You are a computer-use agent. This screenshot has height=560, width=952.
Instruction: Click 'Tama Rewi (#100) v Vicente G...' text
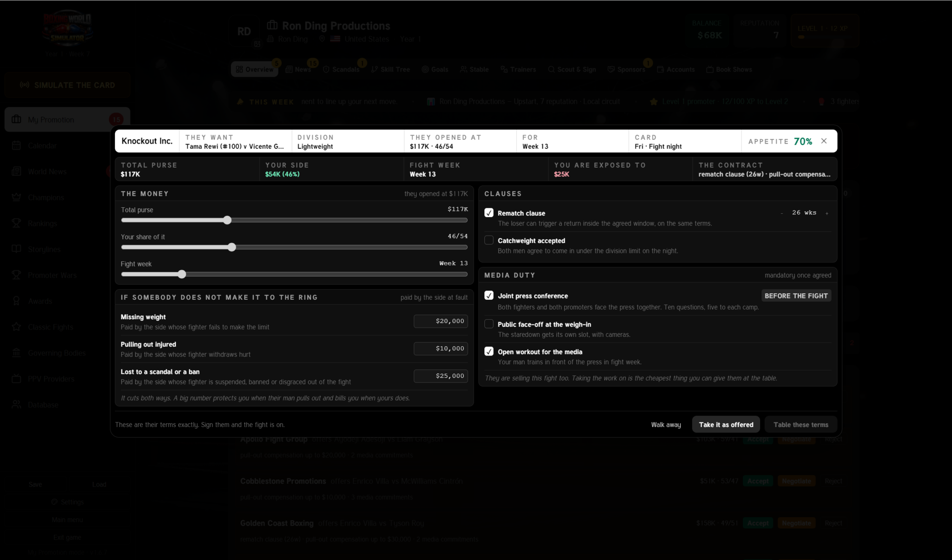pyautogui.click(x=234, y=146)
